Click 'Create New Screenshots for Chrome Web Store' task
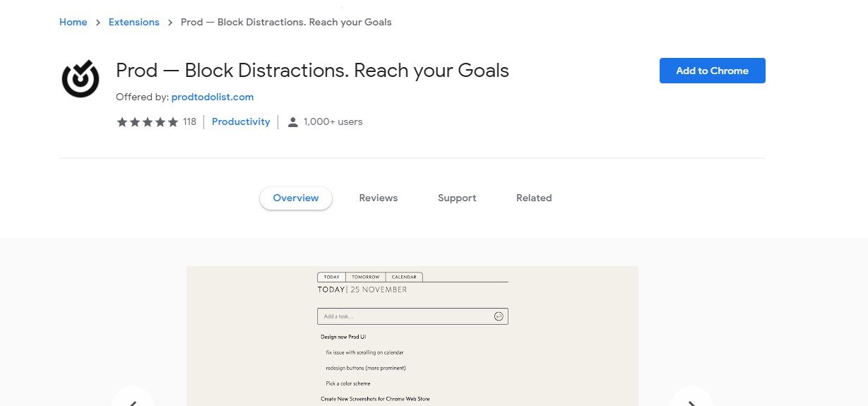Image resolution: width=868 pixels, height=406 pixels. click(x=375, y=399)
